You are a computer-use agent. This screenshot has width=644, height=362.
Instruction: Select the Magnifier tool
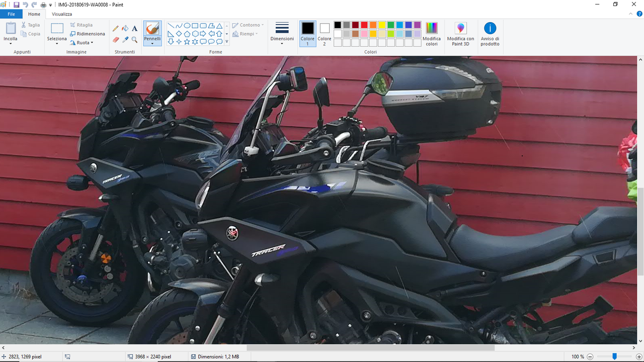point(134,39)
